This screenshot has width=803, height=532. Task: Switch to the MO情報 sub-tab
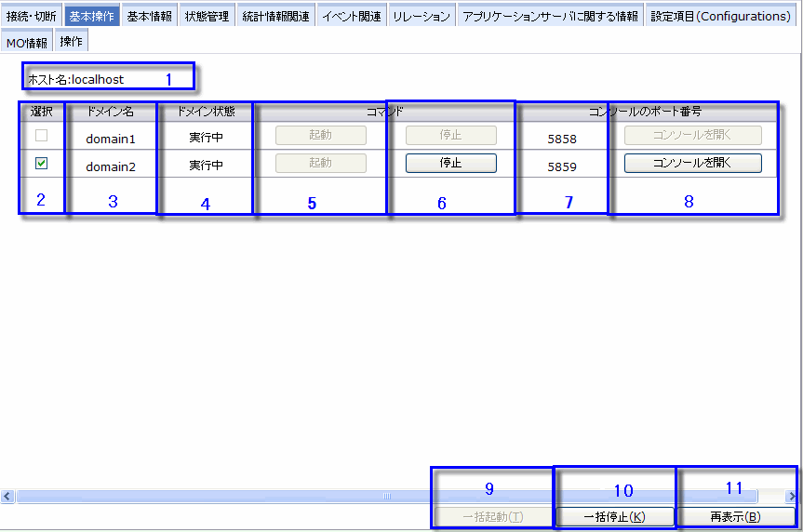[x=27, y=42]
